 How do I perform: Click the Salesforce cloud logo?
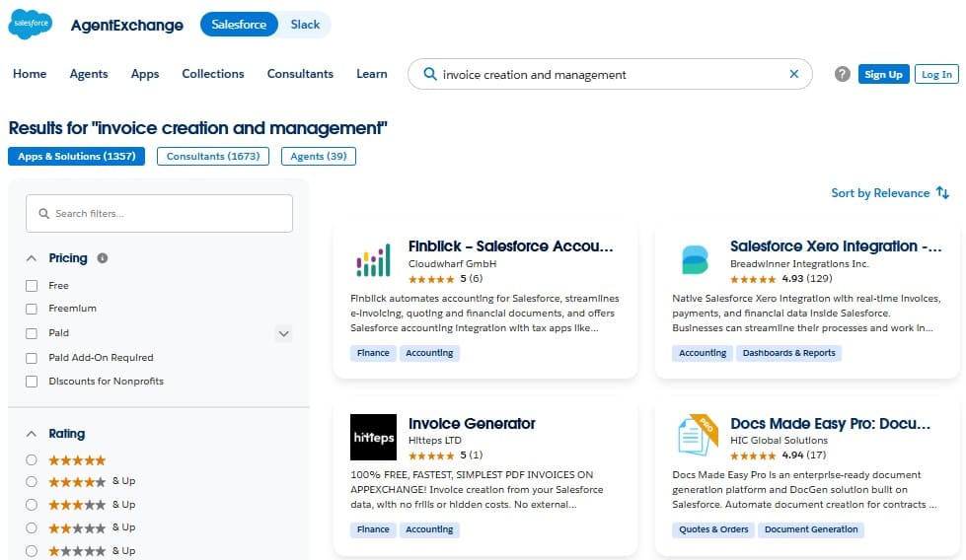pos(31,24)
